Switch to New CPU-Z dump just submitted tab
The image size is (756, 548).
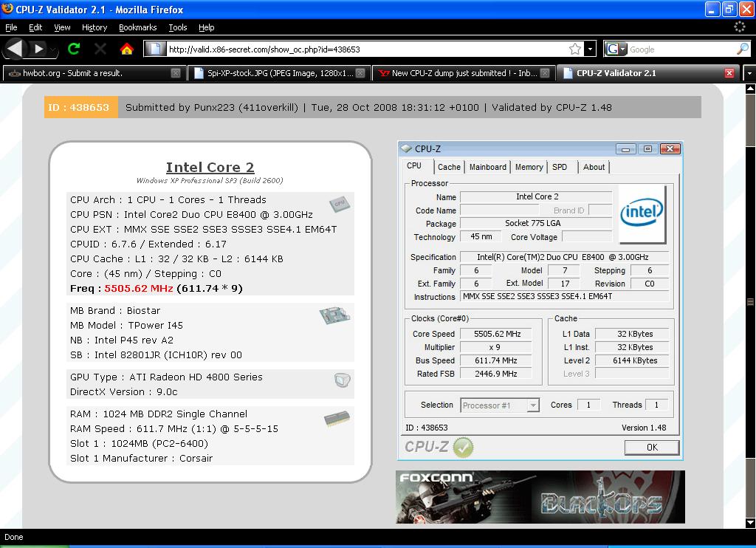pyautogui.click(x=464, y=73)
